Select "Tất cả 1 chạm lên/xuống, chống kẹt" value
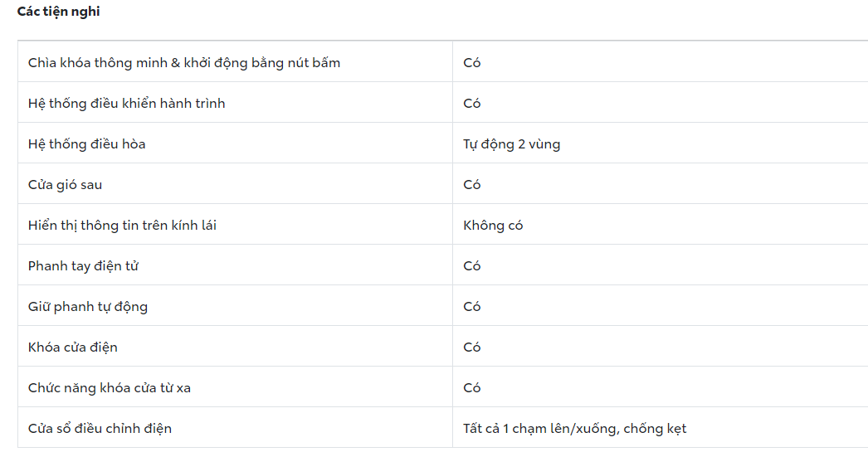Screen dimensions: 868x452 [574, 429]
